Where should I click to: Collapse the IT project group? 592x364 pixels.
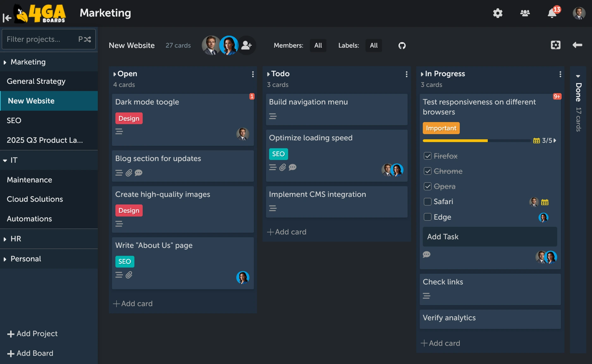(5, 160)
